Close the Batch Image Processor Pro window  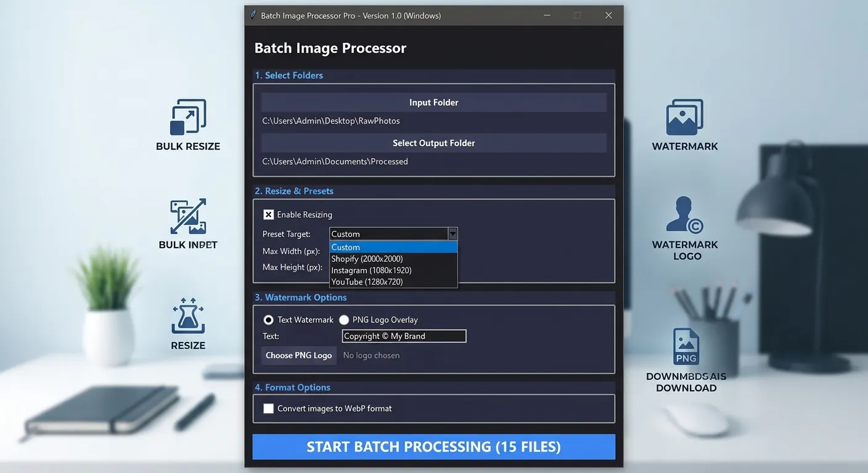pyautogui.click(x=608, y=15)
